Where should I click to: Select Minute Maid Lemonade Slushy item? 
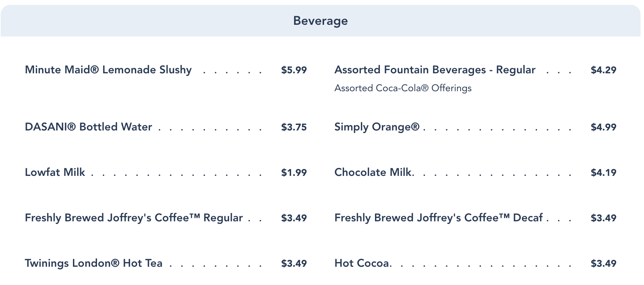(x=108, y=70)
